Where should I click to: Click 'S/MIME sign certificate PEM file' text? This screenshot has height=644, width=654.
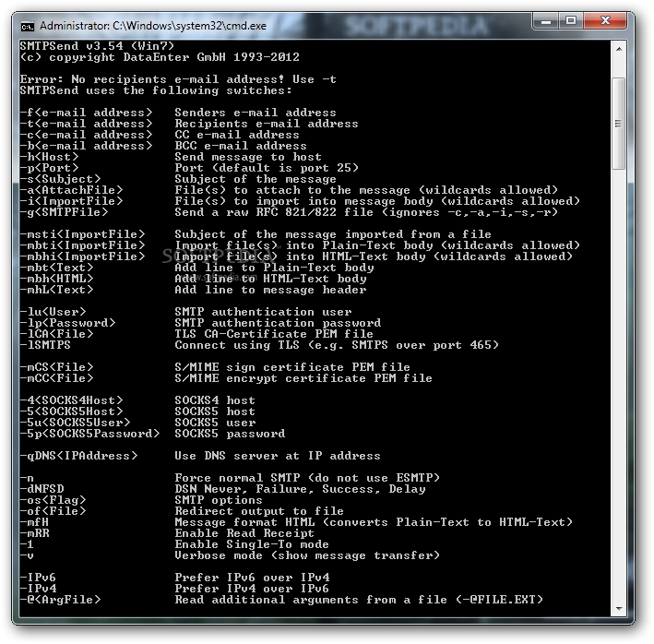(x=292, y=367)
